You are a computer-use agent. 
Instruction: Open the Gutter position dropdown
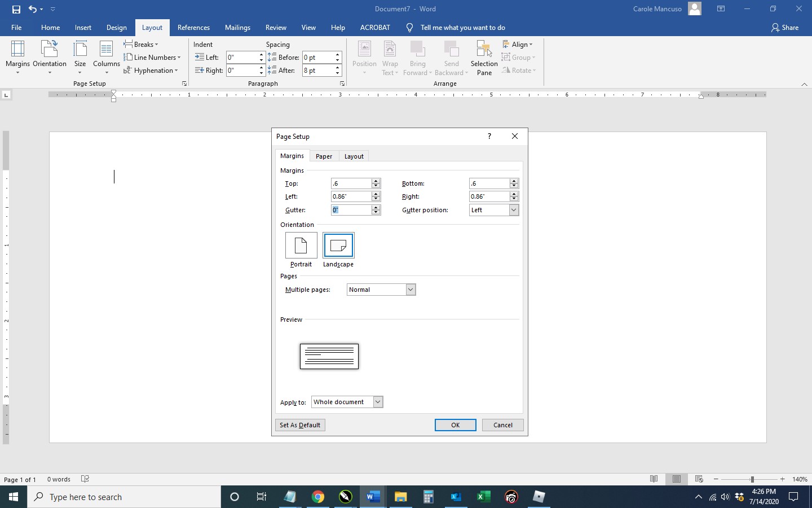[513, 209]
